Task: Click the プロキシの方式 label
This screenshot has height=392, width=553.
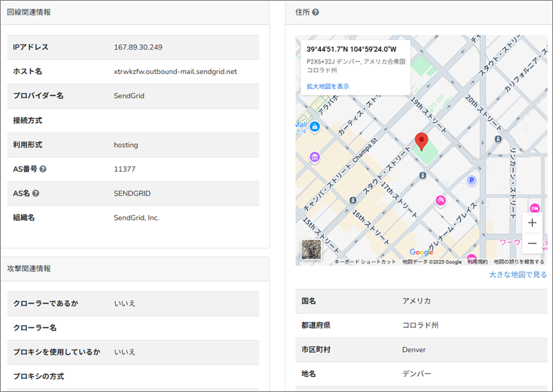Action: click(x=39, y=377)
